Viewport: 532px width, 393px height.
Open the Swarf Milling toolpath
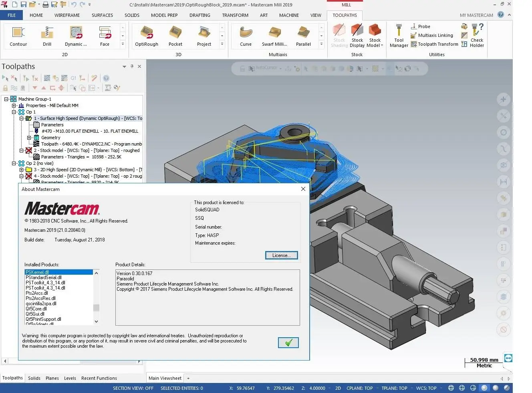pyautogui.click(x=275, y=36)
